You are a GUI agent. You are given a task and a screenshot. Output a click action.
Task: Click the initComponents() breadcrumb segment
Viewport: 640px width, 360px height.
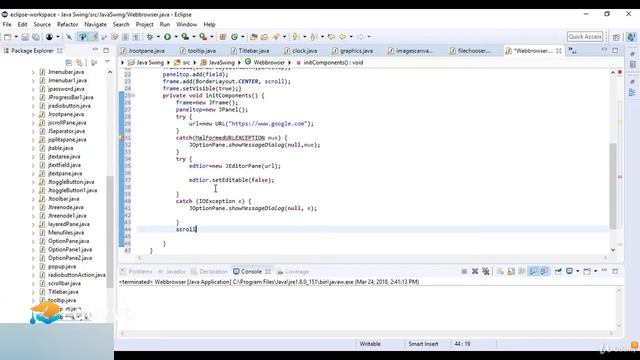coord(329,63)
